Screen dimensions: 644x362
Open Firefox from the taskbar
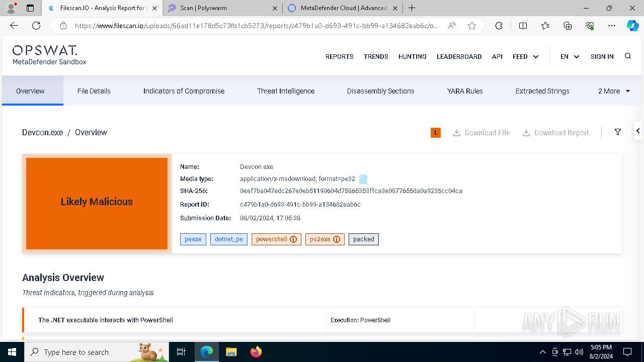tap(256, 352)
